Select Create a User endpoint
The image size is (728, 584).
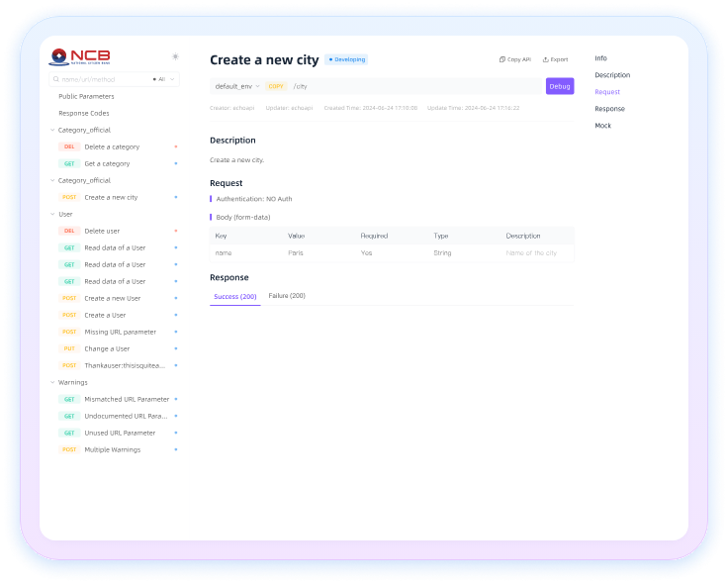[x=105, y=315]
